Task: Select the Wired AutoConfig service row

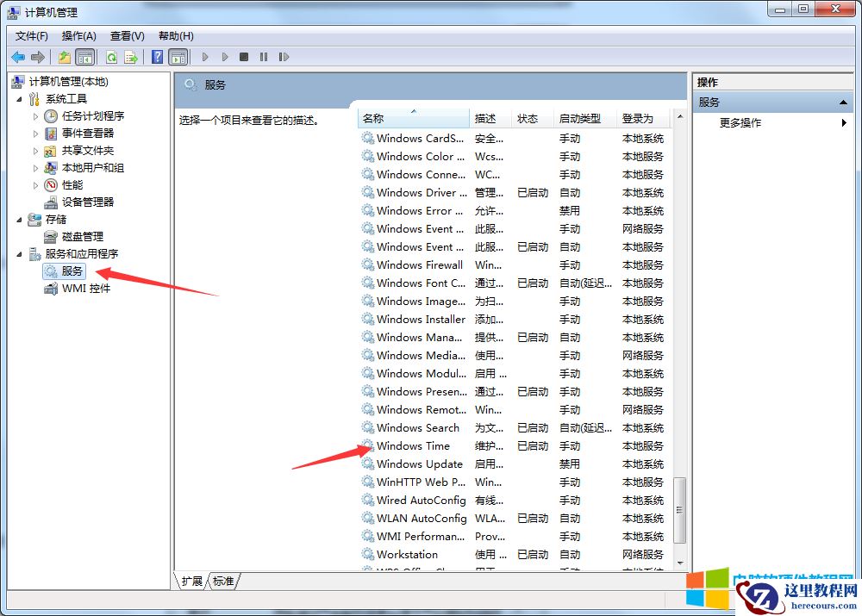Action: pos(515,500)
